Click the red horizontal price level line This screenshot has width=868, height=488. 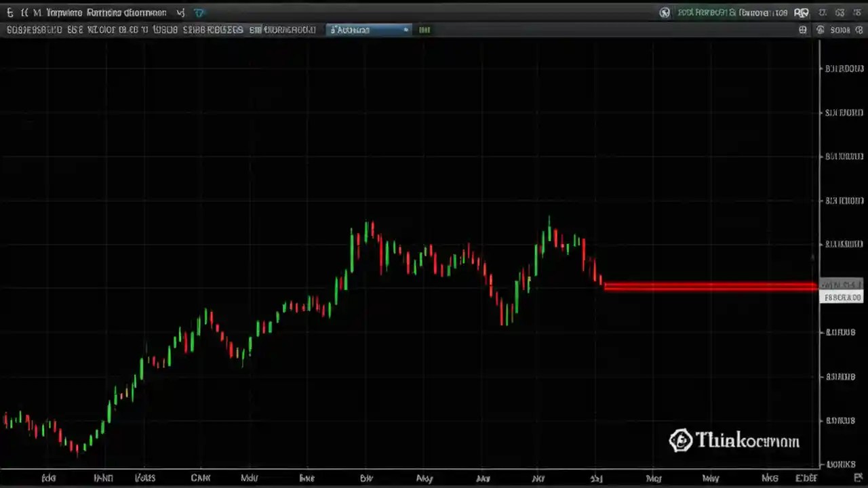pos(712,287)
